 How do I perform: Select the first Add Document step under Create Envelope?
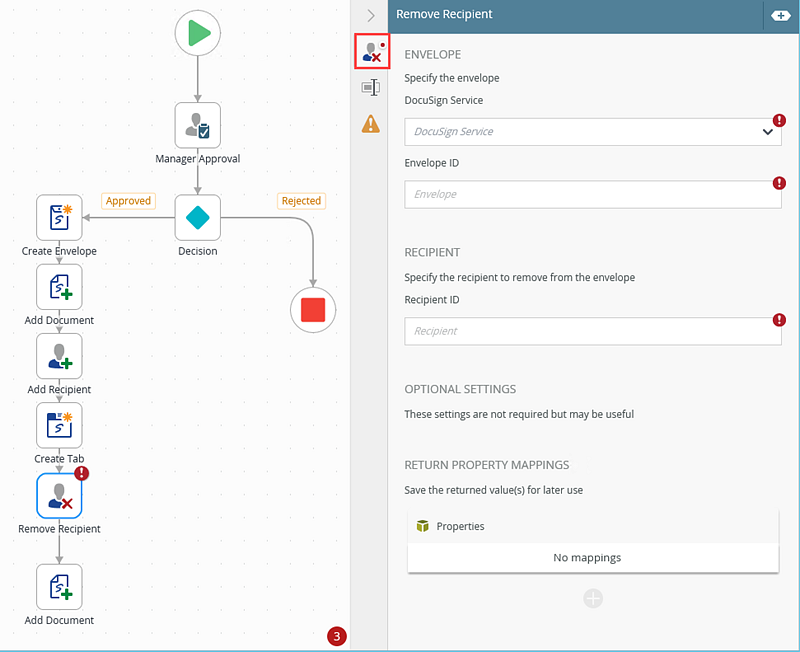59,287
